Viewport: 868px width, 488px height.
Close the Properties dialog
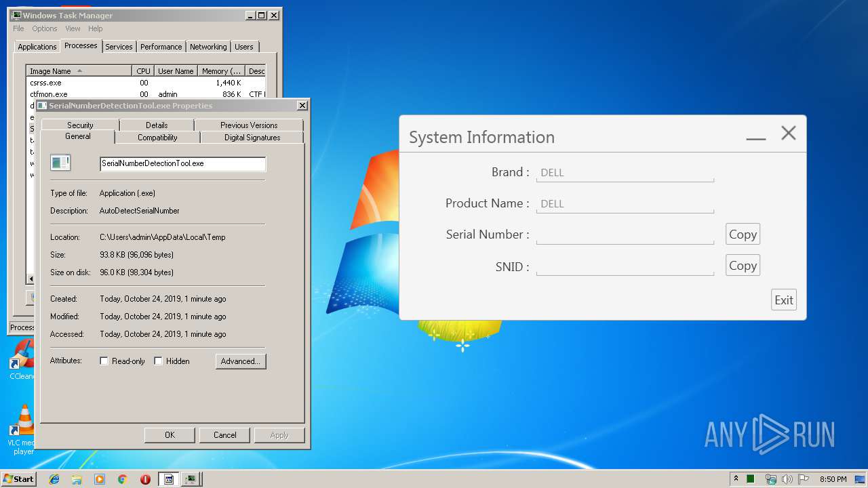pos(302,106)
